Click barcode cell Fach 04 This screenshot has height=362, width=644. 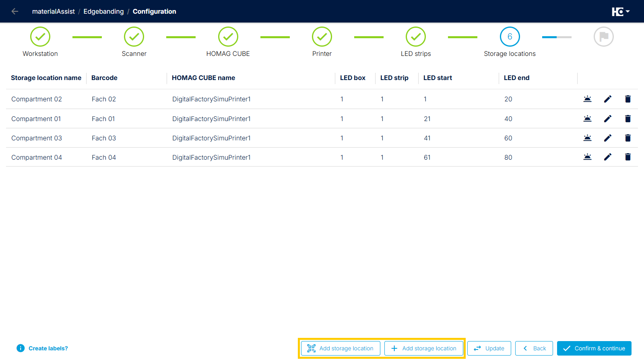click(x=104, y=157)
